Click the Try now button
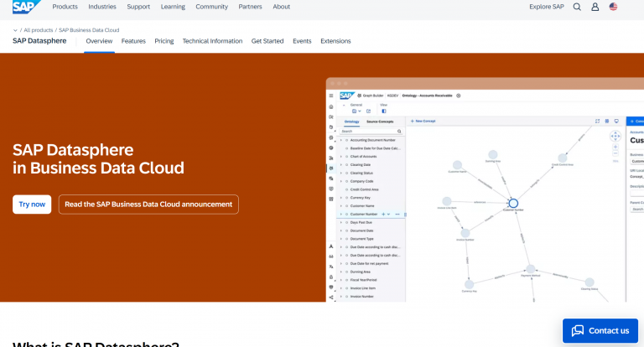 (x=32, y=205)
